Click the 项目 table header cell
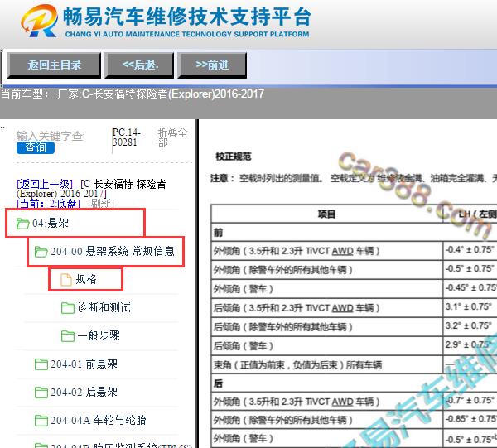 tap(327, 214)
